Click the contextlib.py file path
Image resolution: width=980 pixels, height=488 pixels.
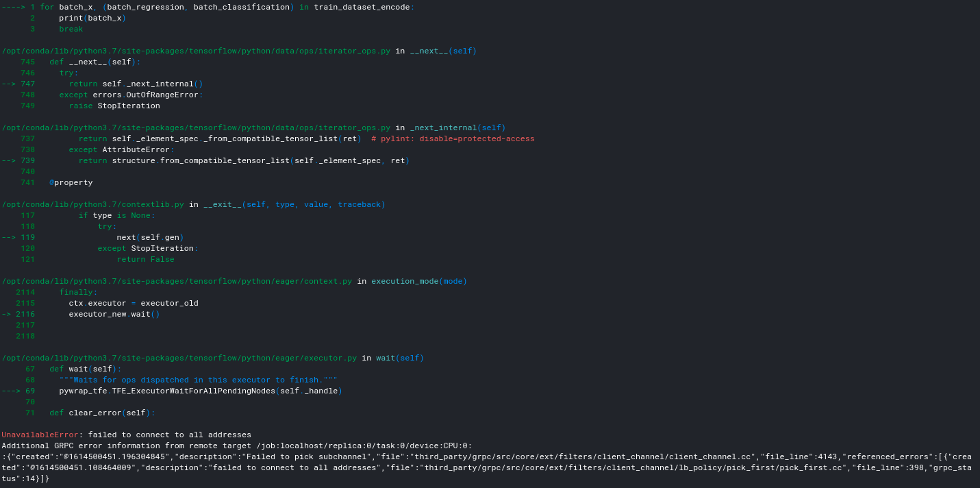coord(92,204)
